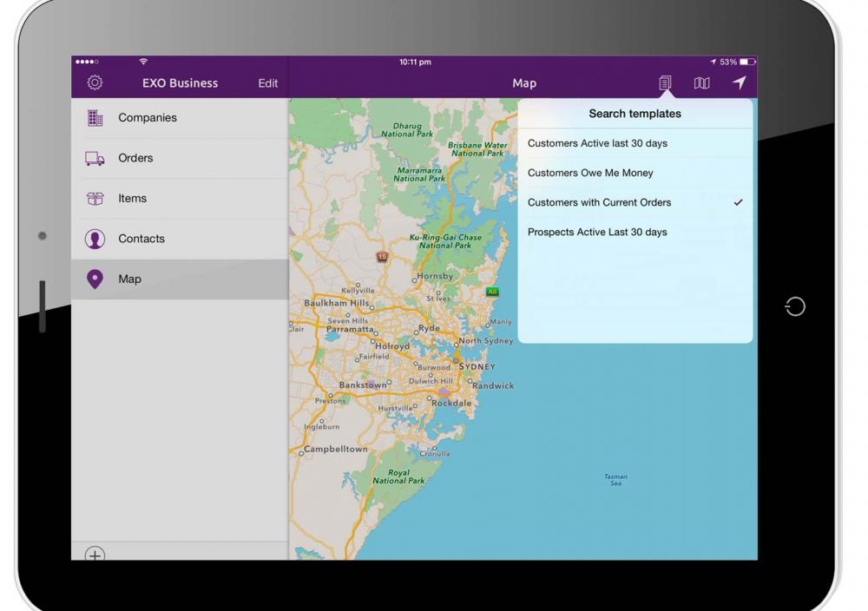Click the Search templates heading
Viewport: 868px width, 611px height.
pyautogui.click(x=635, y=114)
